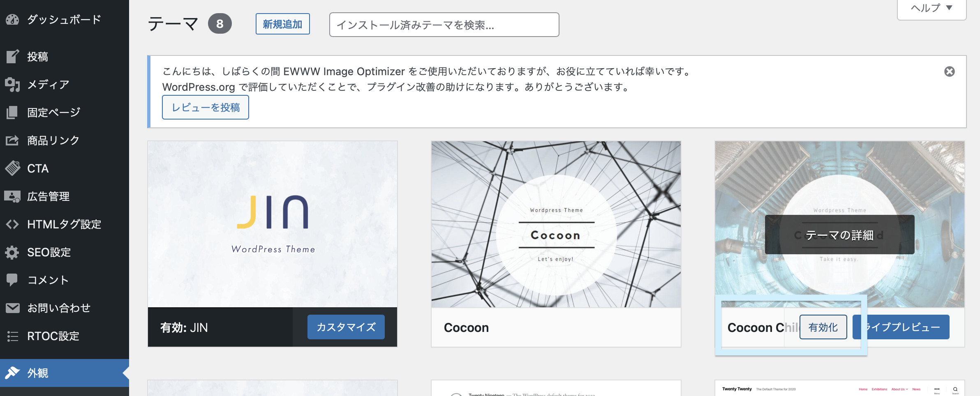
Task: Click the 有効: JIN label
Action: (x=184, y=327)
